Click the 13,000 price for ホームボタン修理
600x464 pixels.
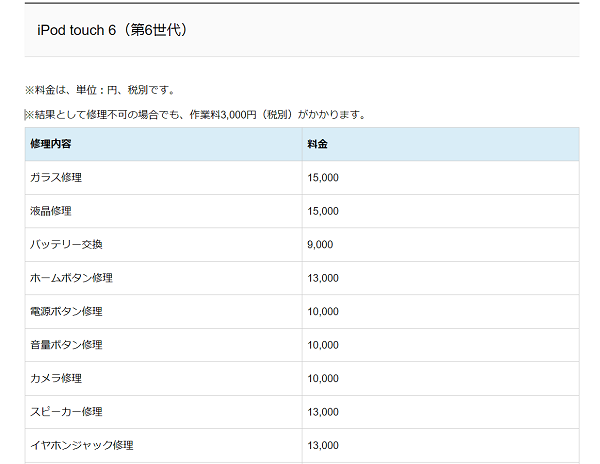[323, 278]
